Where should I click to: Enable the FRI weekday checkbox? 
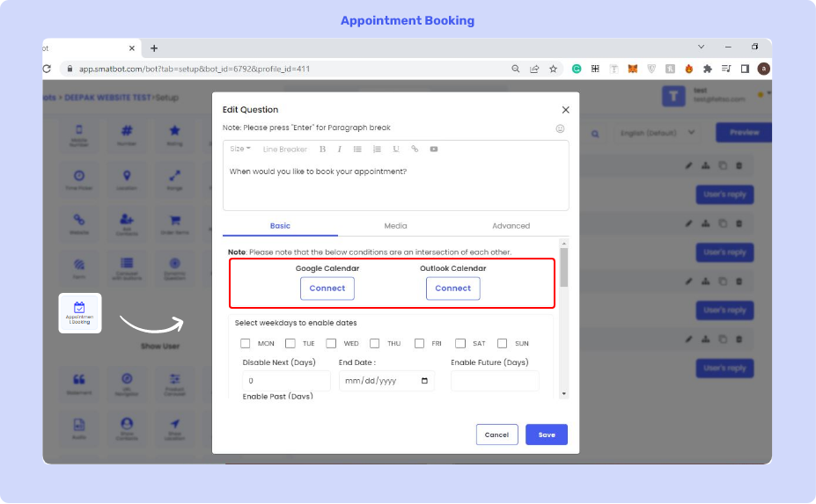(420, 343)
